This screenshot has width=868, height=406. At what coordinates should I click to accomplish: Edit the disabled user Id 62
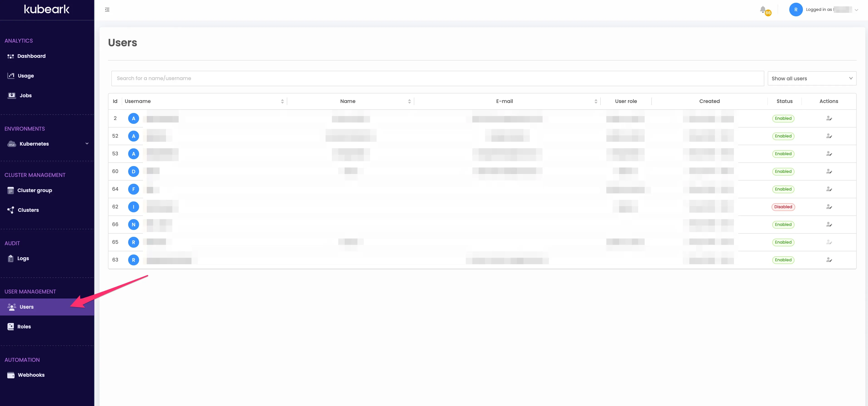coord(829,207)
